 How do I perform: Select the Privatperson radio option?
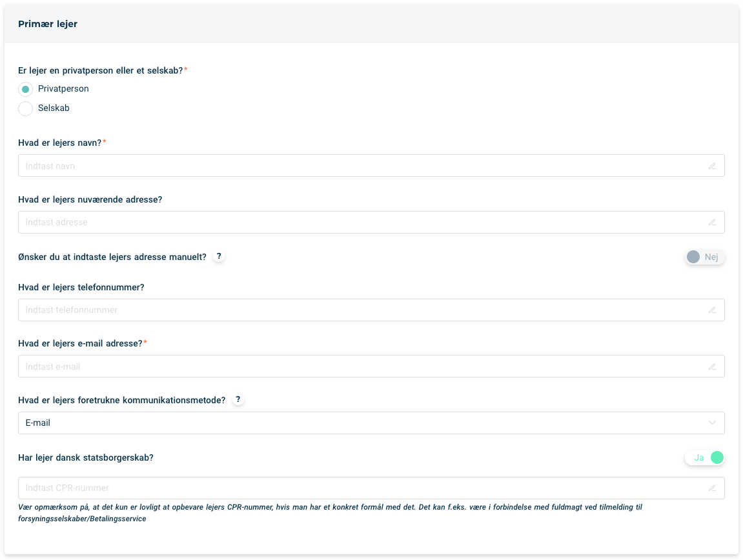tap(26, 89)
